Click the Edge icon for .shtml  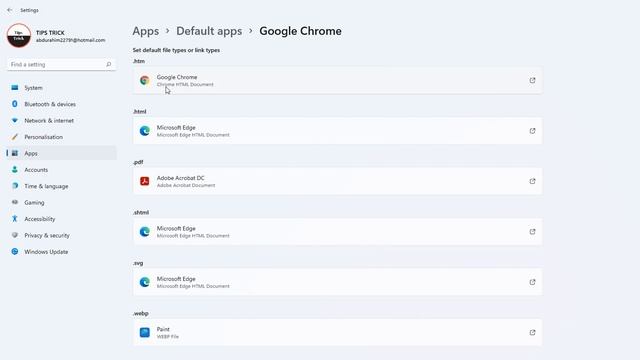tap(144, 232)
